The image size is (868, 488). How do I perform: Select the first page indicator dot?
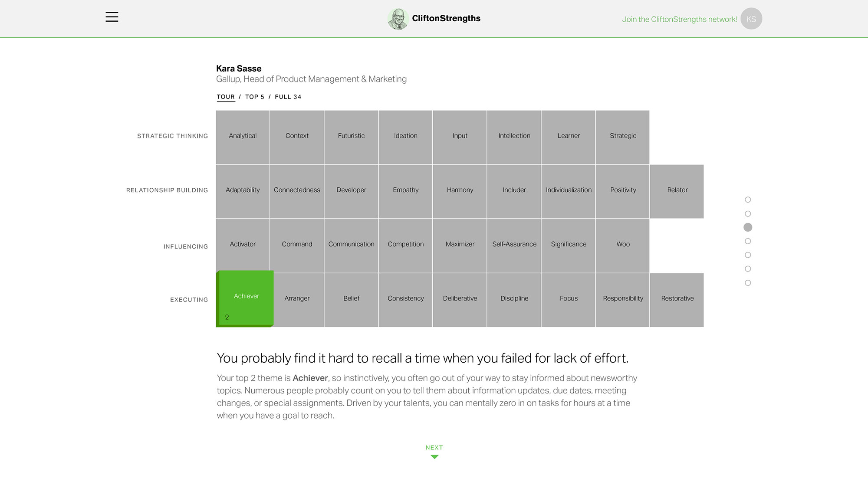point(748,200)
